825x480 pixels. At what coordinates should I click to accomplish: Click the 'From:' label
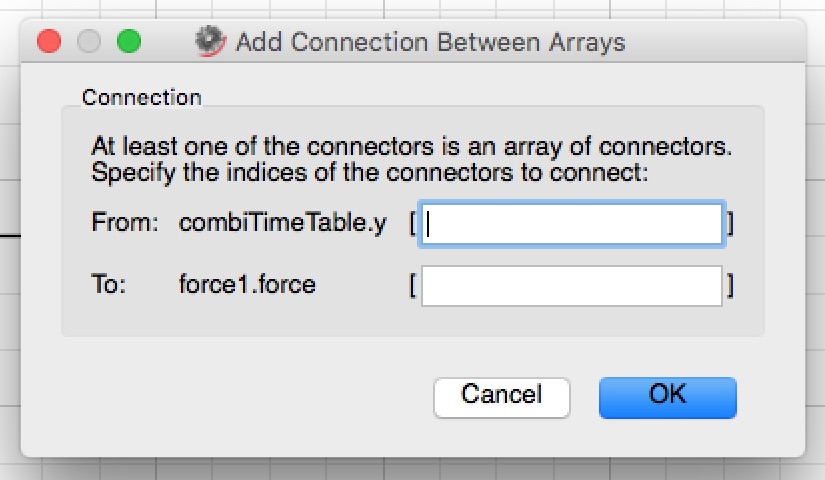[x=125, y=222]
